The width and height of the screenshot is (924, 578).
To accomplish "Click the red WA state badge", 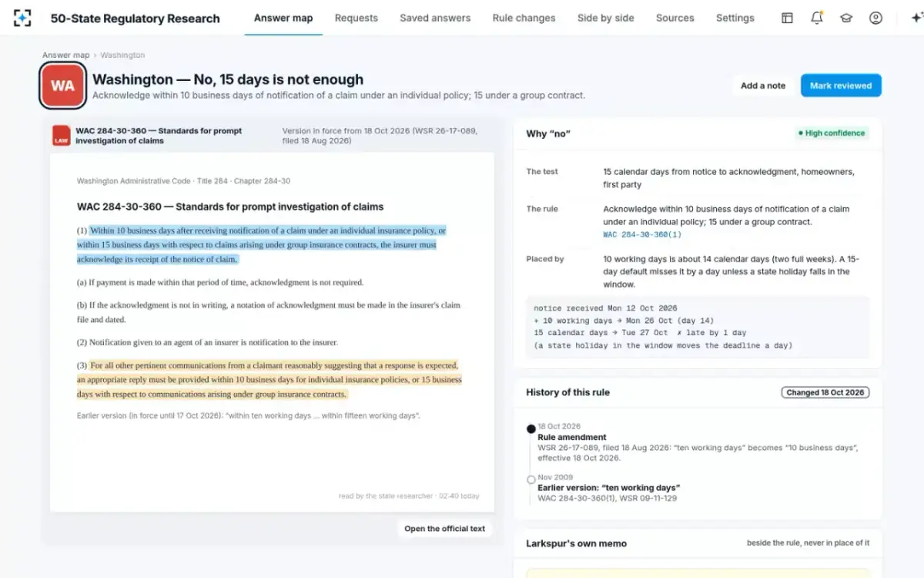I will pyautogui.click(x=62, y=86).
